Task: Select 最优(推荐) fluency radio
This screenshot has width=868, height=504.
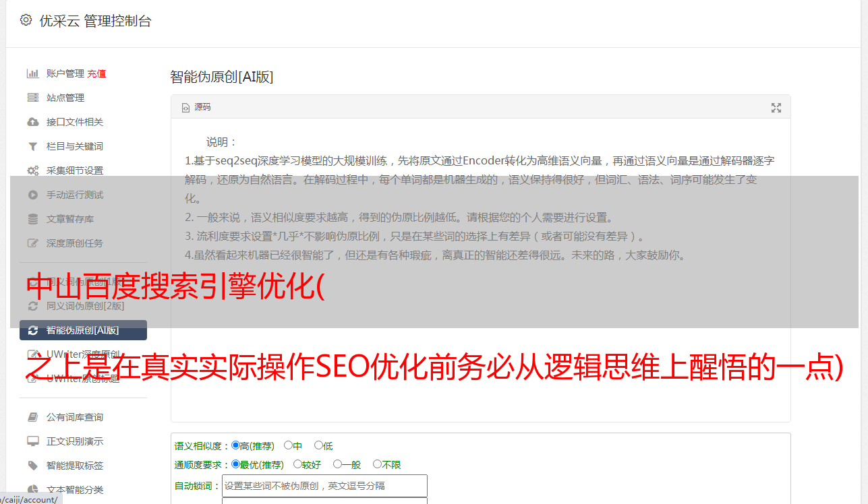Action: 235,464
